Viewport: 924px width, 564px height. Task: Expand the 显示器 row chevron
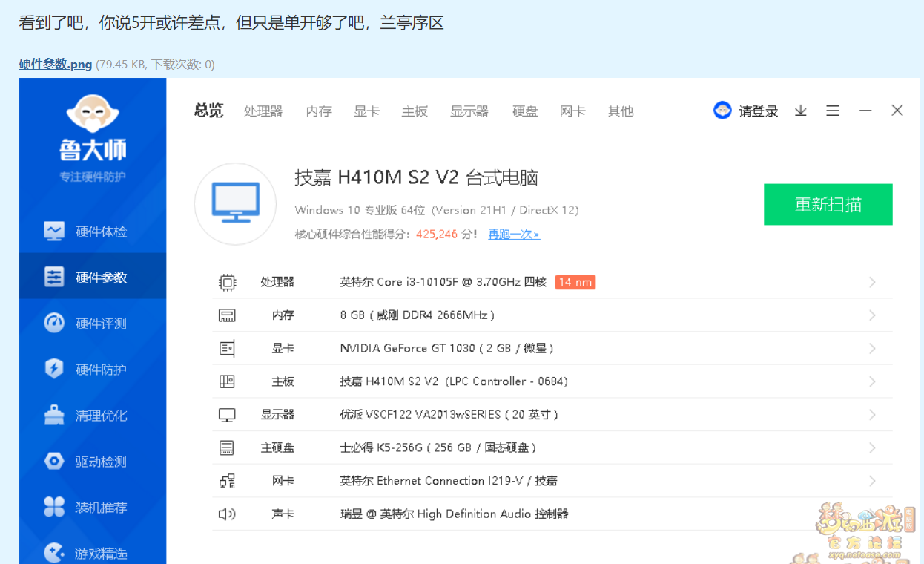(x=873, y=415)
